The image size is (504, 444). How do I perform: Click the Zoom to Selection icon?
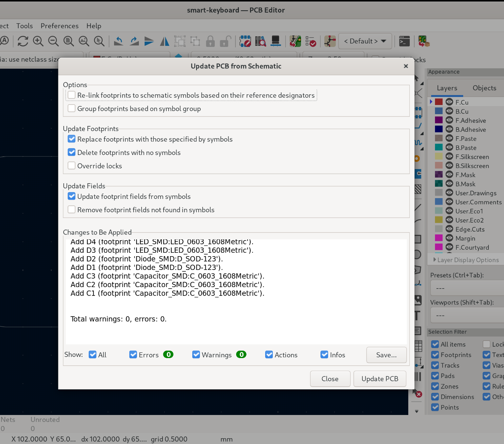(99, 41)
